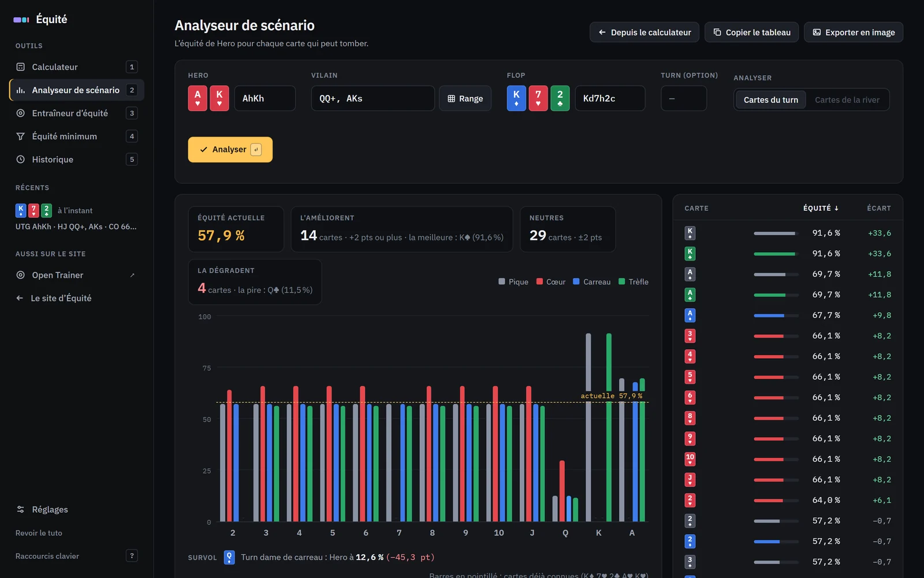
Task: Click the flop two of clubs card
Action: click(x=560, y=98)
